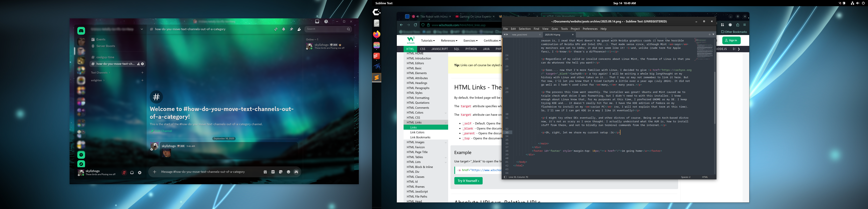Open Discord inbox icon in title bar

point(317,21)
